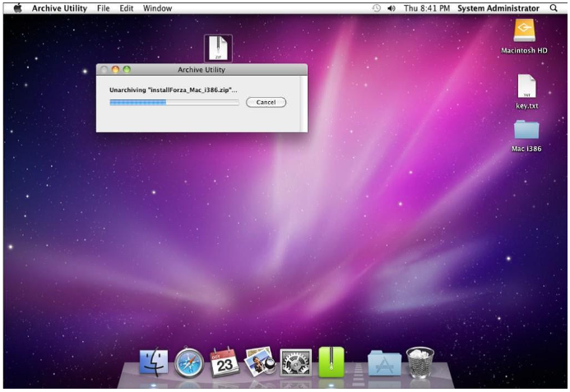Click the green Archive Utility Dock icon
Screen dimensions: 570x392
click(331, 362)
